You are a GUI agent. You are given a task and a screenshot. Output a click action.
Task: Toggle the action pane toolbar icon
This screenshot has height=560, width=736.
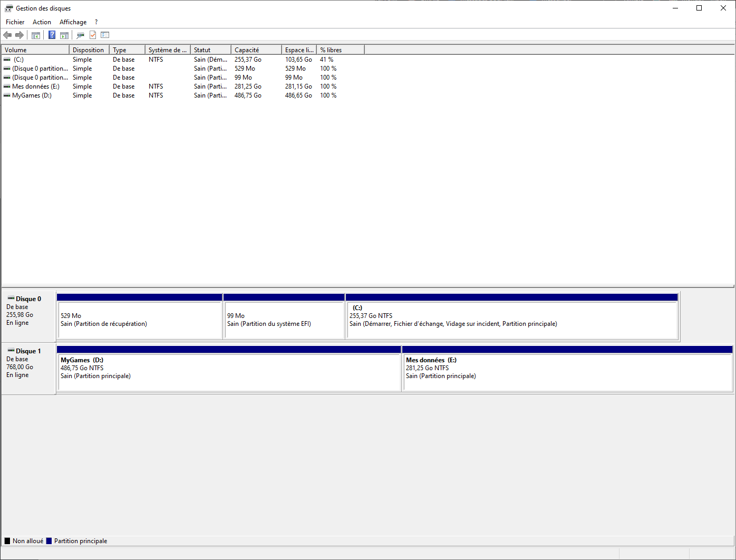click(64, 35)
